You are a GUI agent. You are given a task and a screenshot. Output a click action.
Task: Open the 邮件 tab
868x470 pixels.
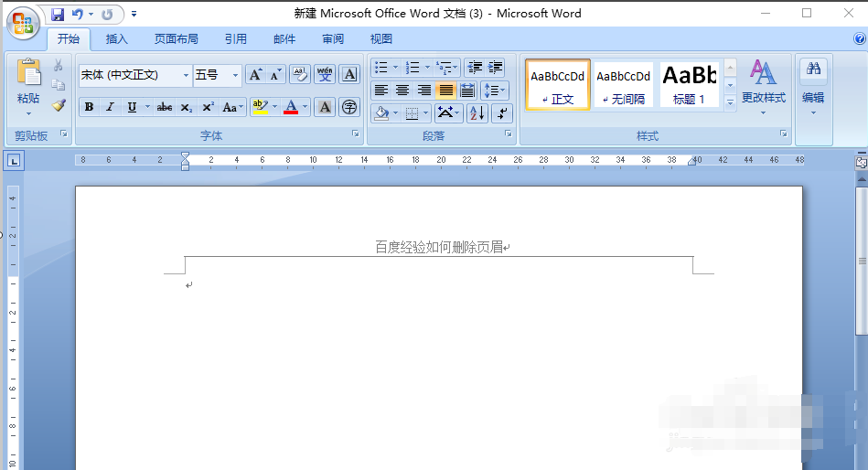284,38
